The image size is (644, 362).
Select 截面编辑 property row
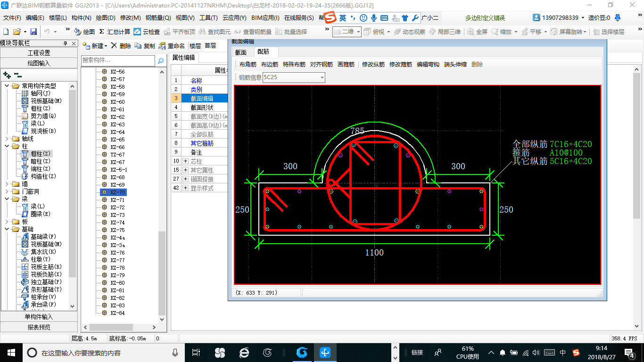202,99
